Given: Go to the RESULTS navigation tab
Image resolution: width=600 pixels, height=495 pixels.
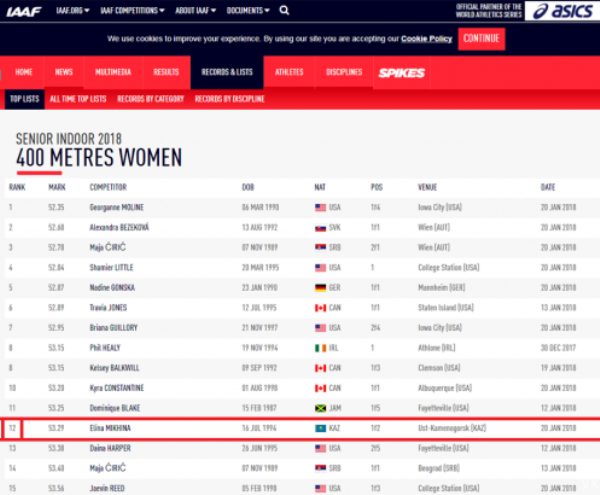Looking at the screenshot, I should 165,73.
